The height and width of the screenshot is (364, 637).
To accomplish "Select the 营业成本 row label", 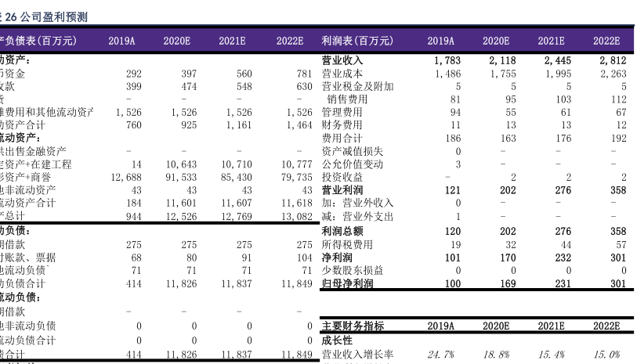I will tap(342, 74).
